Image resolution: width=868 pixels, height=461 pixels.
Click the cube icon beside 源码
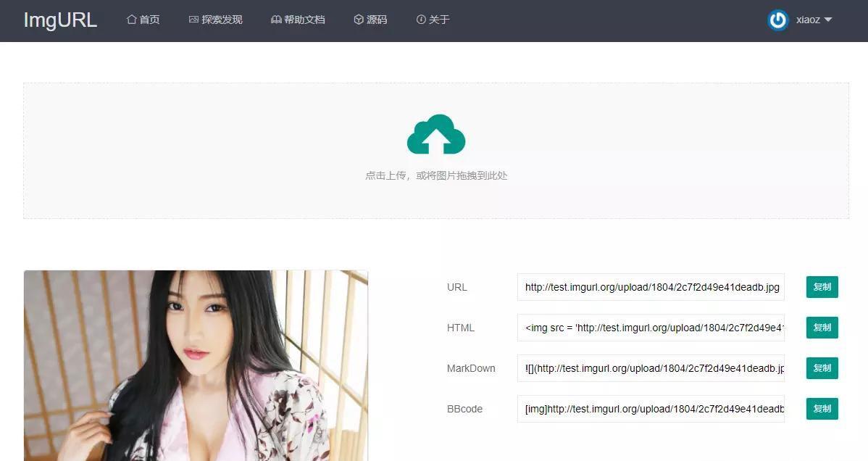pos(359,20)
